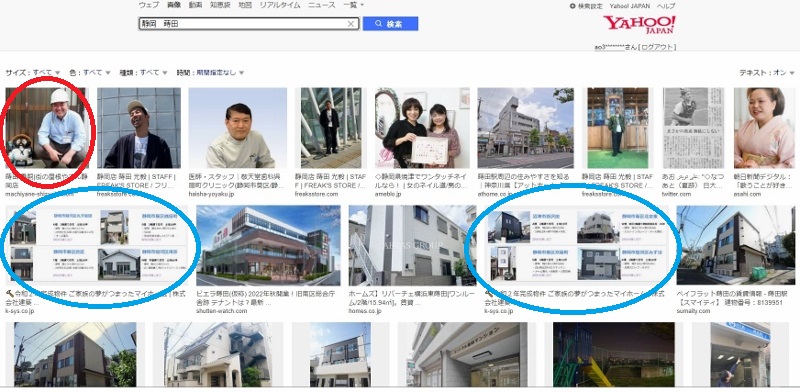Open the ヘルプ link
The width and height of the screenshot is (800, 392).
[x=666, y=6]
